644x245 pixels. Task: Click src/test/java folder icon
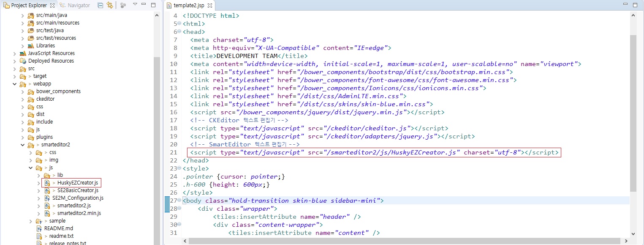coord(31,30)
